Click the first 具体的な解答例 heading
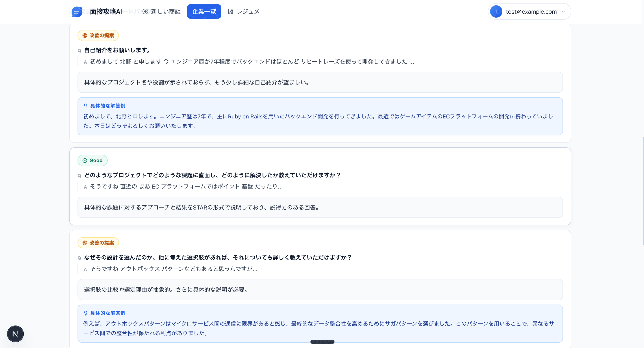Screen dimensions: 644x348 tap(107, 106)
